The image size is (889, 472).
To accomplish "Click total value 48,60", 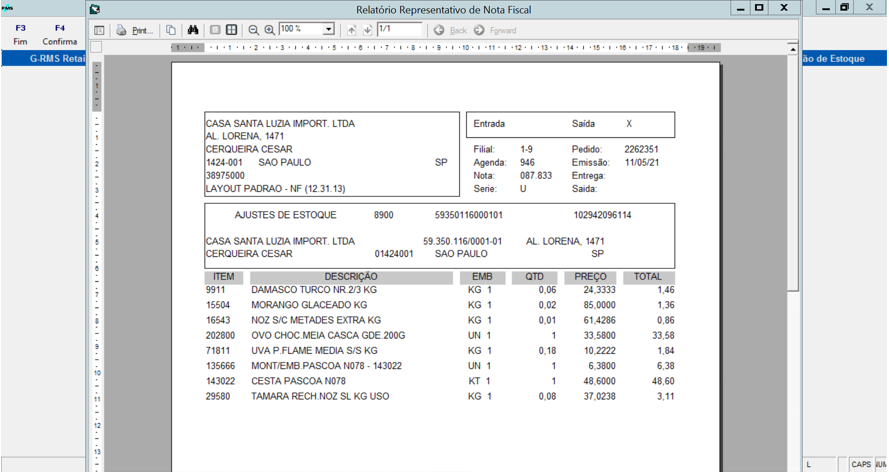I will click(x=663, y=381).
